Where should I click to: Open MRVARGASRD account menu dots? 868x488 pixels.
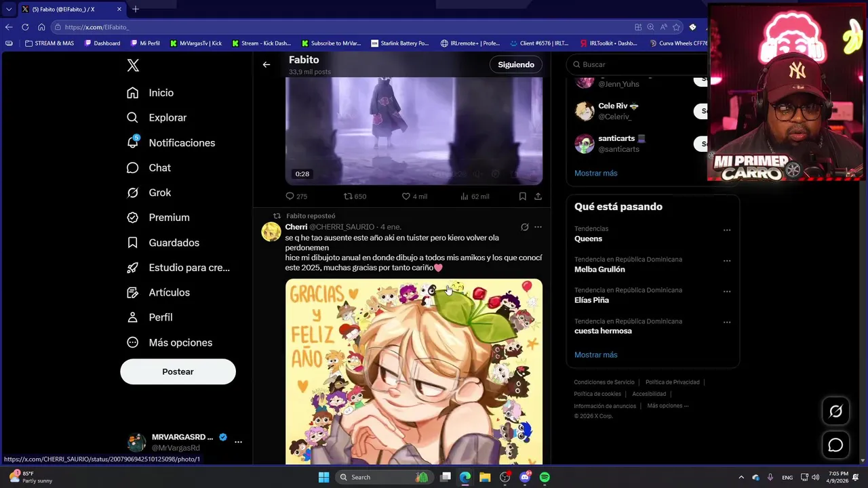[x=238, y=442]
